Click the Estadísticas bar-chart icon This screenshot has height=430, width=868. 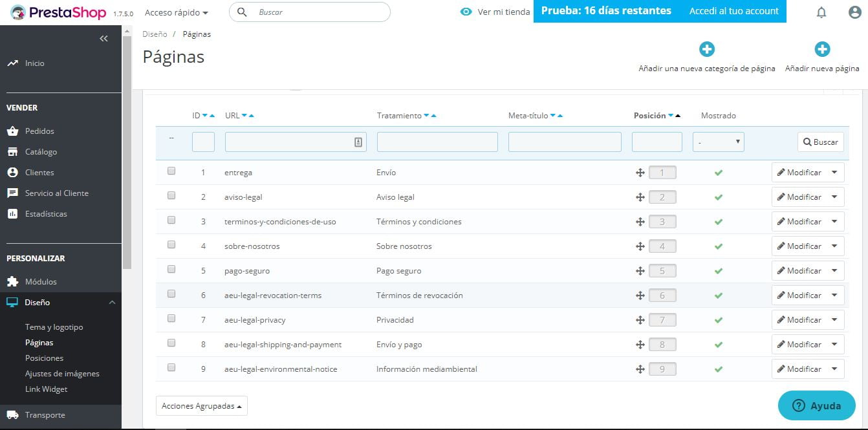tap(14, 213)
